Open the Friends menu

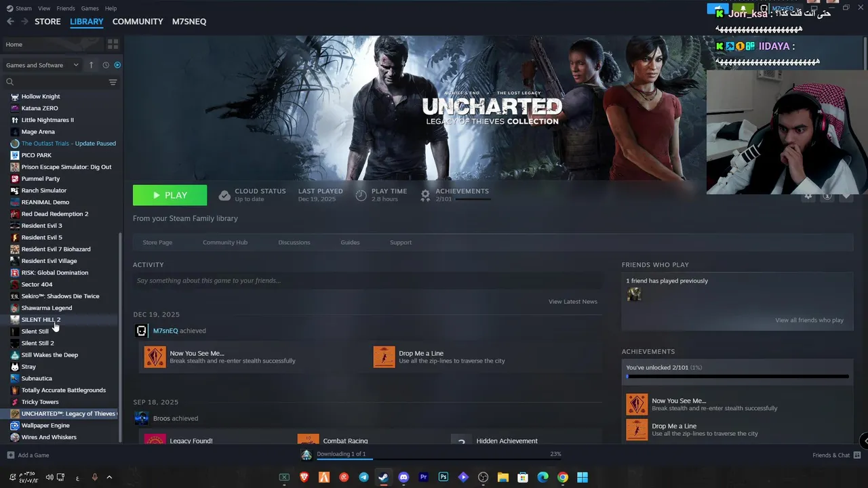click(66, 8)
